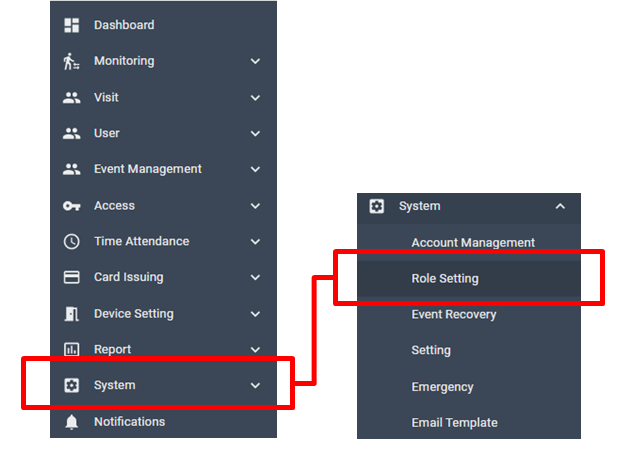Screen dimensions: 623x451
Task: Click the Report chart icon
Action: tap(71, 350)
